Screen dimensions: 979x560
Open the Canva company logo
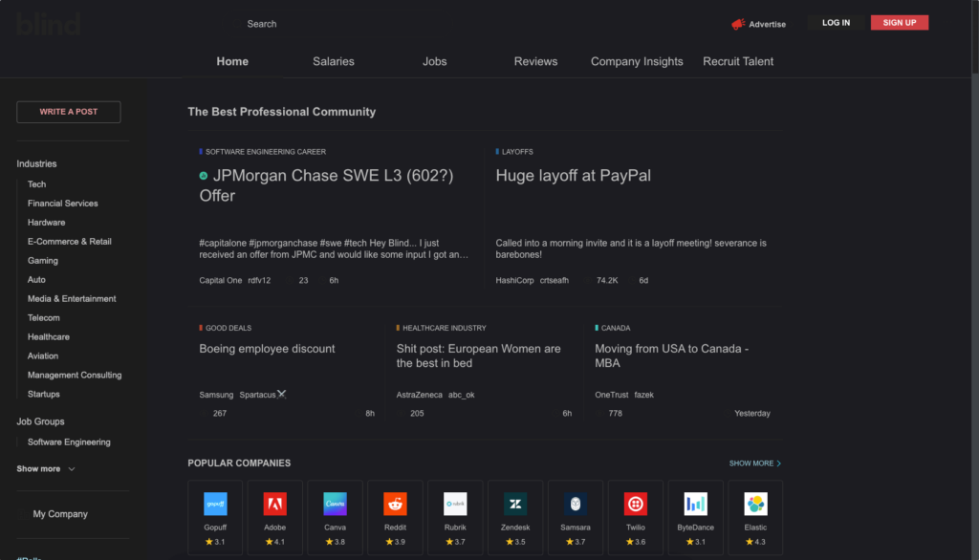tap(336, 504)
